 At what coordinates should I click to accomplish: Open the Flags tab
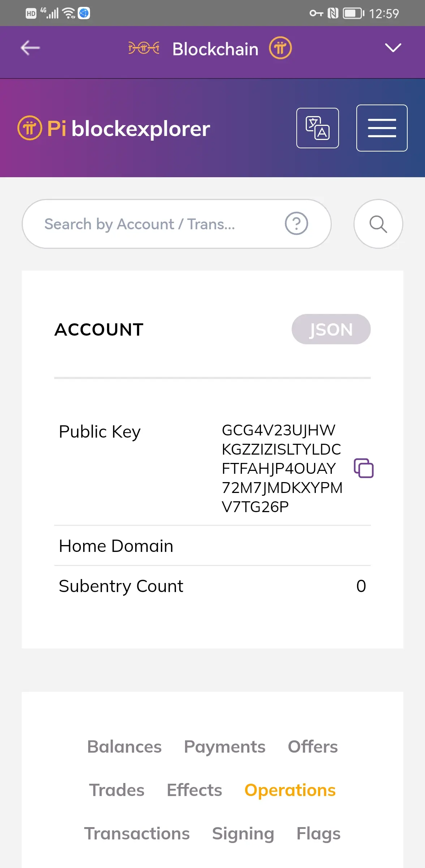[318, 834]
